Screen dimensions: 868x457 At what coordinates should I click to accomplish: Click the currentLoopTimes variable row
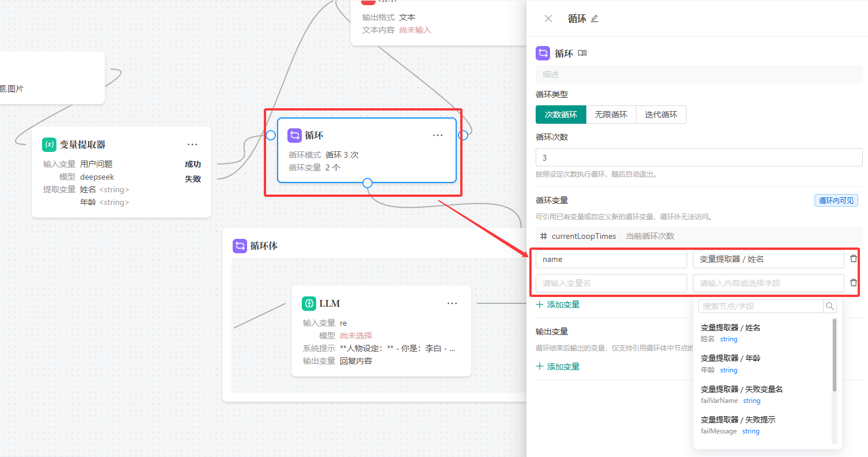[x=699, y=236]
